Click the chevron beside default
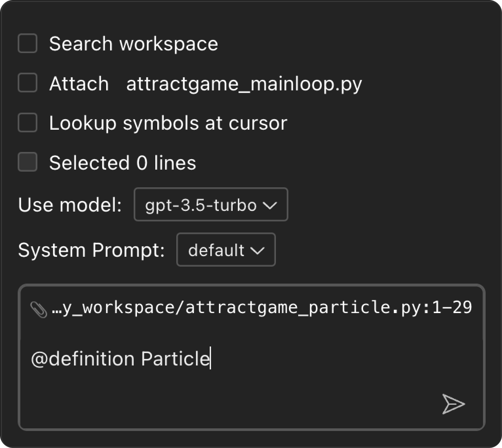 (257, 251)
